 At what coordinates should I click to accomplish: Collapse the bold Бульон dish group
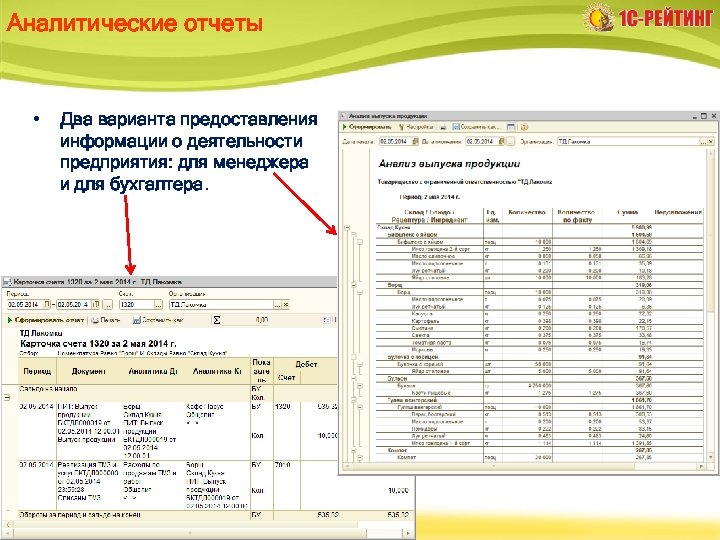[354, 378]
